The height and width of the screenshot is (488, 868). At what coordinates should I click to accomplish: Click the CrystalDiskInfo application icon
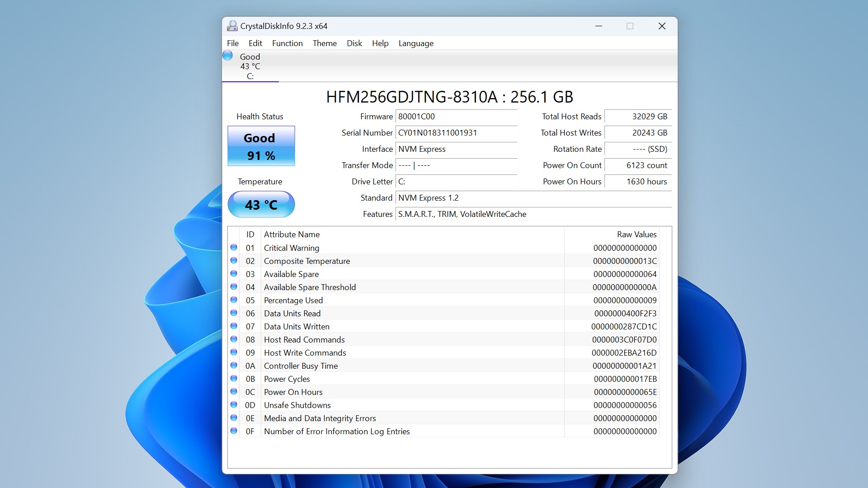tap(232, 26)
